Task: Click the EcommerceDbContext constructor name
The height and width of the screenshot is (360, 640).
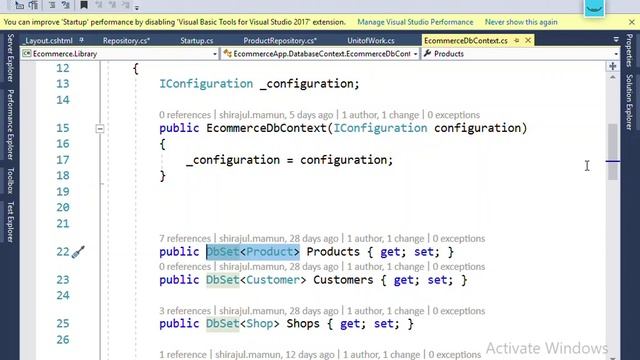Action: [x=267, y=128]
